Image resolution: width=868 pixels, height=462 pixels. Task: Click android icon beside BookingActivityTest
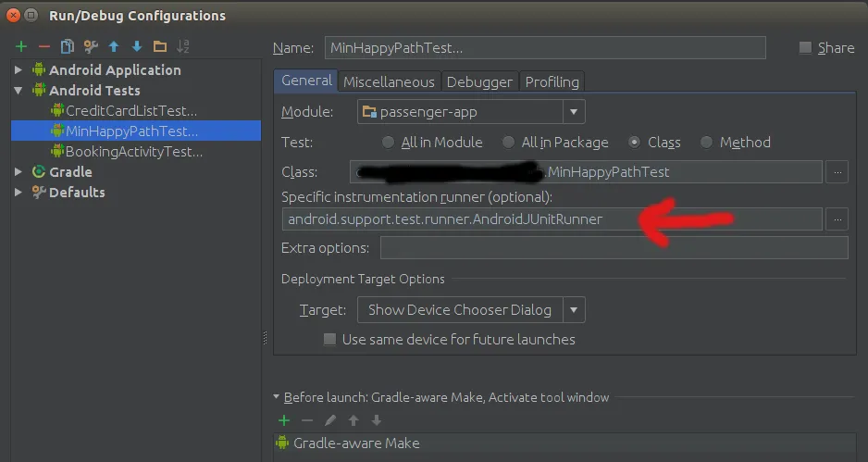[x=57, y=151]
